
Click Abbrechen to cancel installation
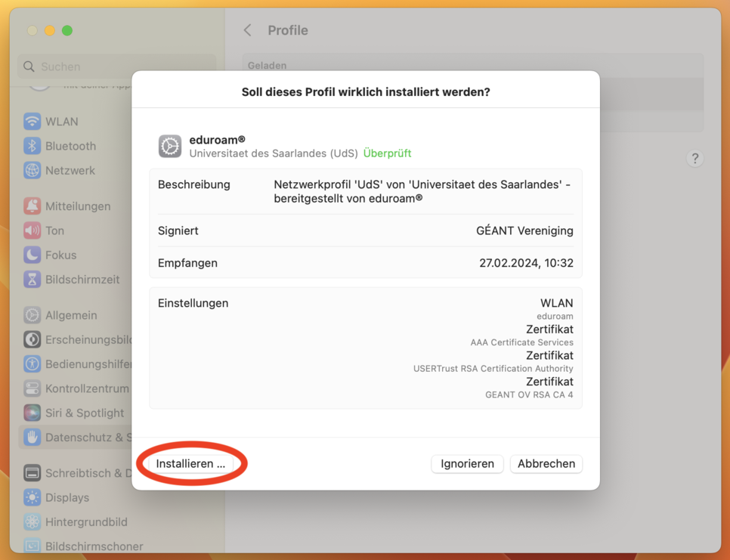pos(546,463)
